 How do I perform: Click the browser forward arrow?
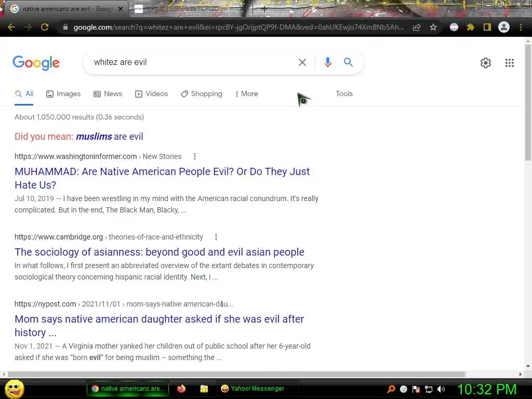28,27
